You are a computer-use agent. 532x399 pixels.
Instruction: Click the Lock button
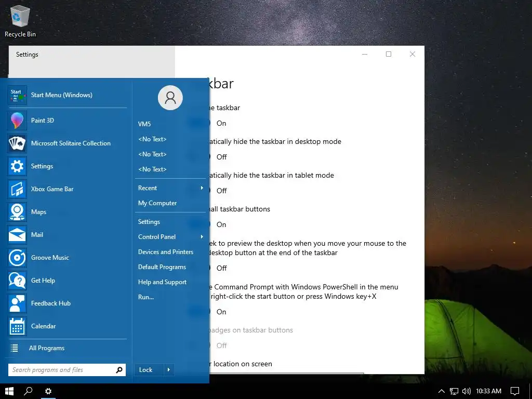149,370
